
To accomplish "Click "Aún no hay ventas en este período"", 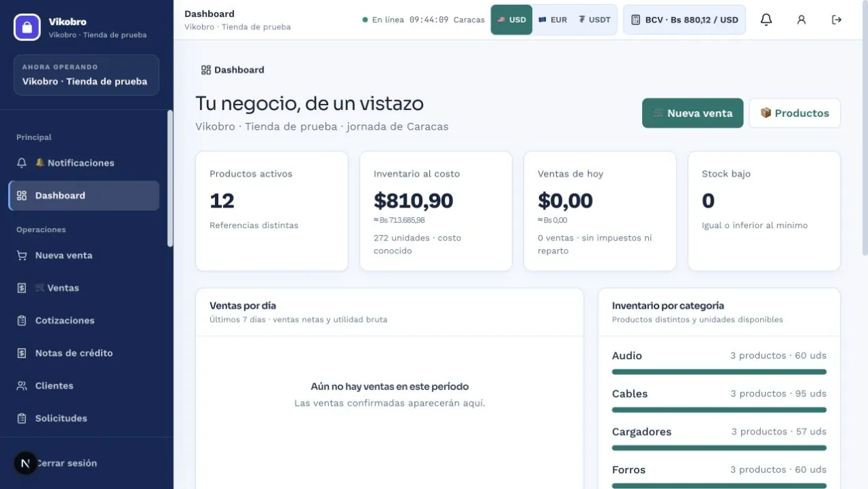I will pos(390,387).
